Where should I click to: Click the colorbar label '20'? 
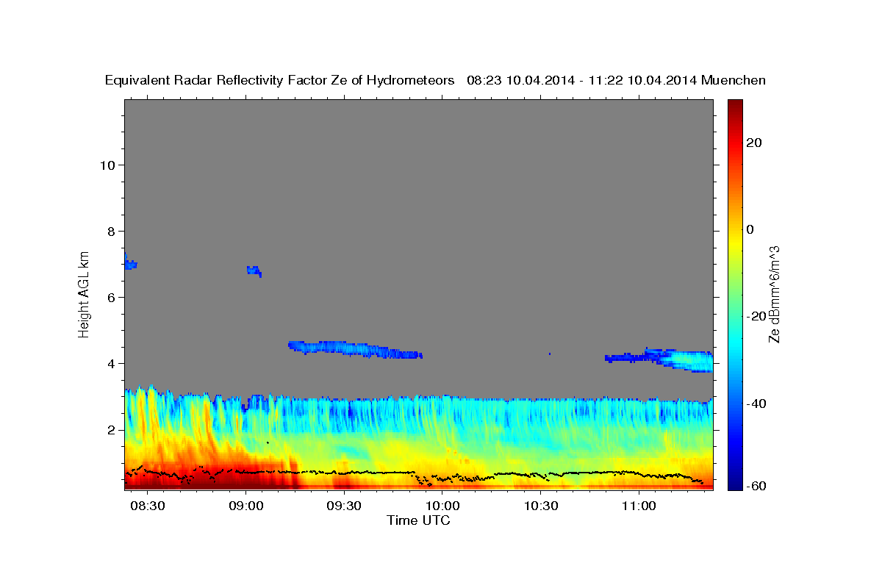(x=753, y=143)
